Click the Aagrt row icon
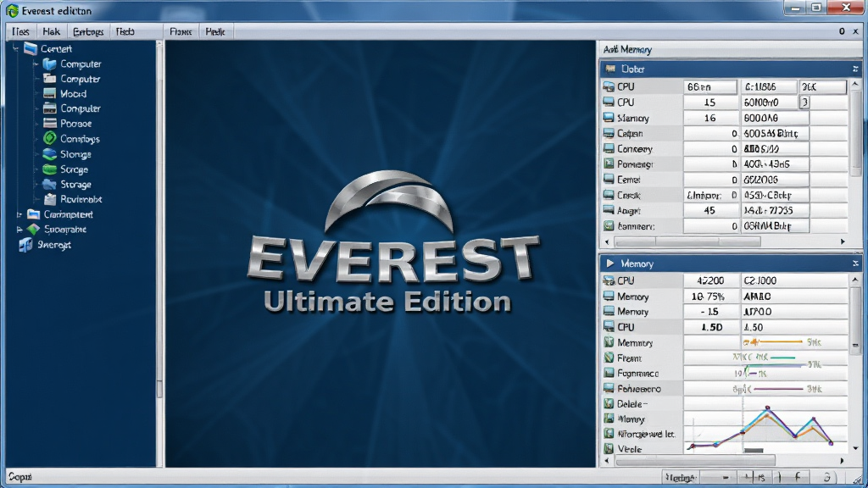The width and height of the screenshot is (868, 488). [x=609, y=210]
